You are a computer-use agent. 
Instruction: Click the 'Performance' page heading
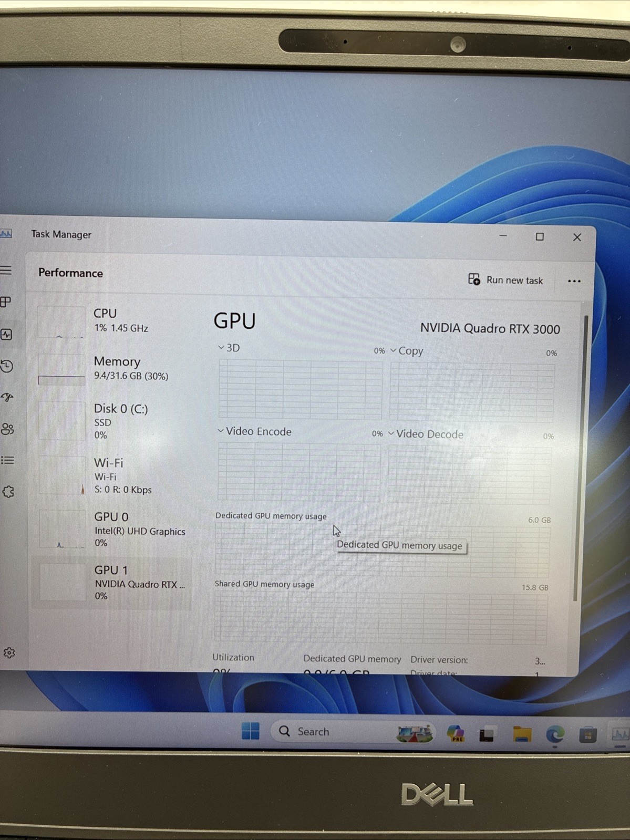(70, 273)
